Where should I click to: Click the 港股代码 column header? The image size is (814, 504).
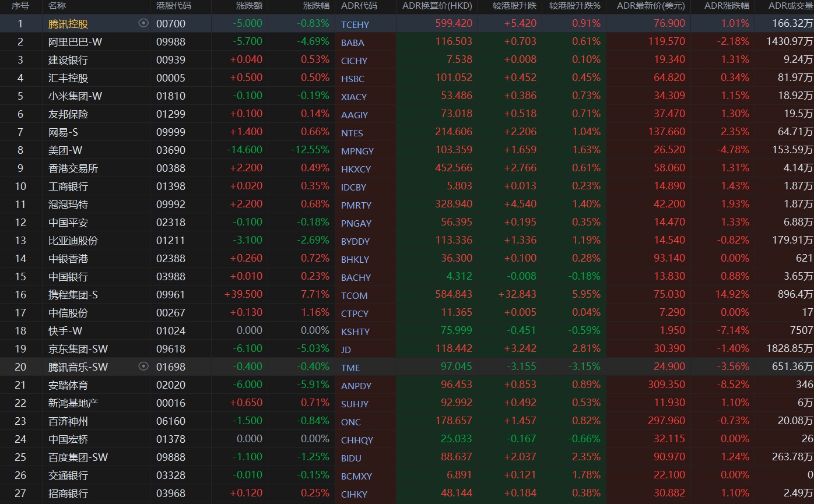click(x=174, y=6)
